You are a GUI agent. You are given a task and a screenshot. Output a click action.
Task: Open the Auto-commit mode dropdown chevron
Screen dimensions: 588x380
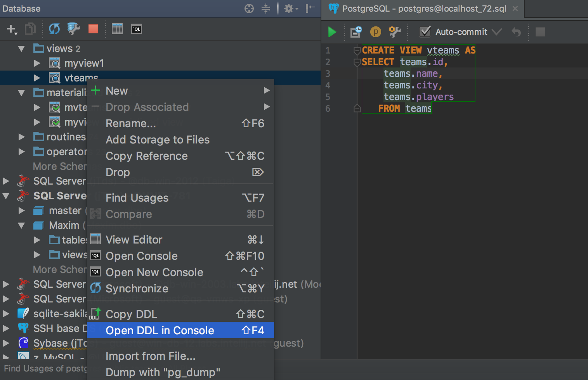[x=497, y=32]
